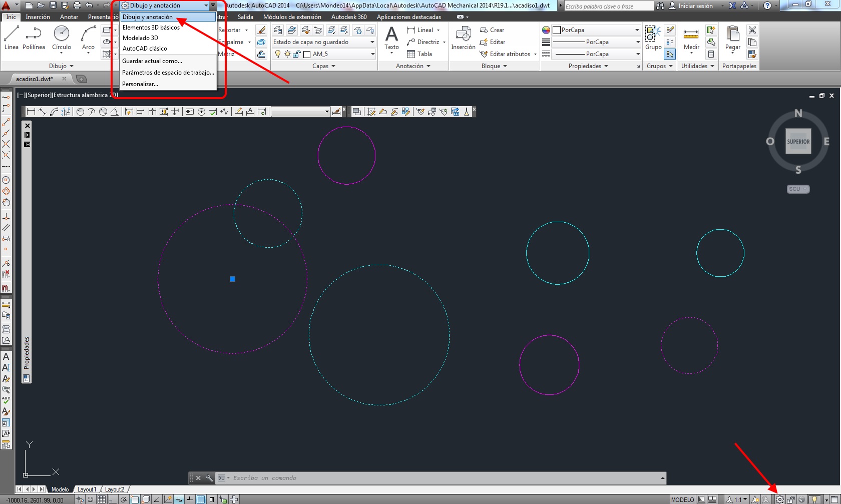The image size is (841, 504).
Task: Click the workspace switching gear in status bar
Action: pos(779,499)
